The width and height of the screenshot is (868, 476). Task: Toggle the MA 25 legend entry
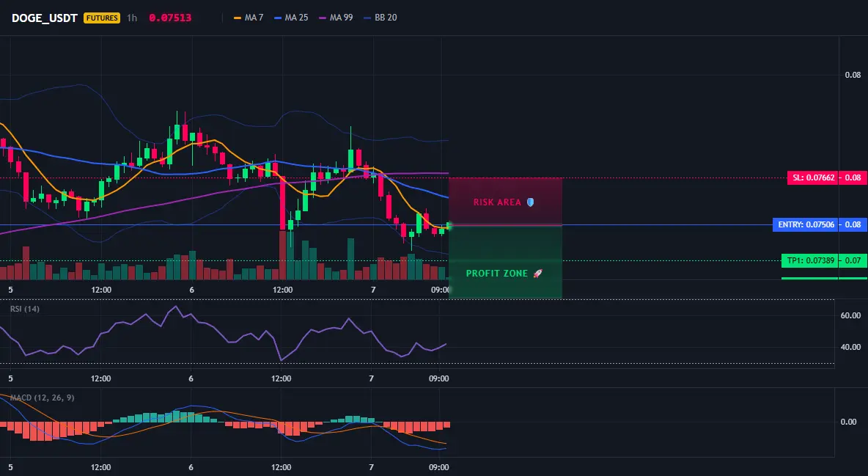tap(291, 18)
